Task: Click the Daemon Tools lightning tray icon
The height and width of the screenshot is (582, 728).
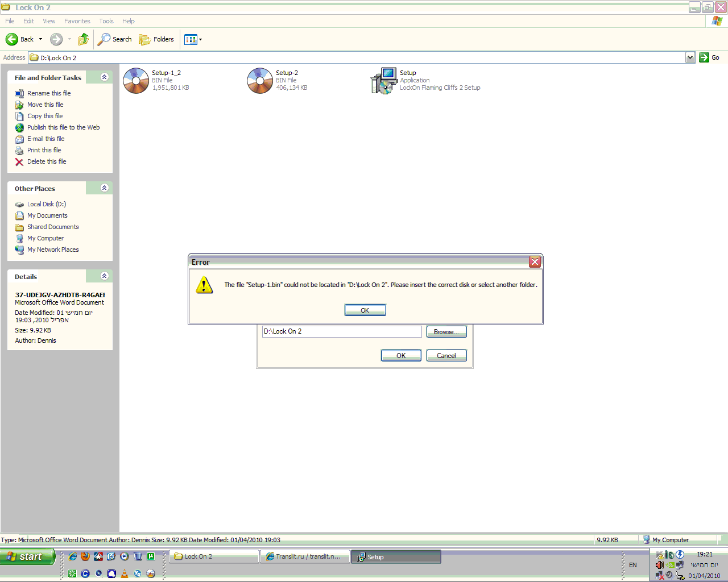Action: (x=680, y=555)
